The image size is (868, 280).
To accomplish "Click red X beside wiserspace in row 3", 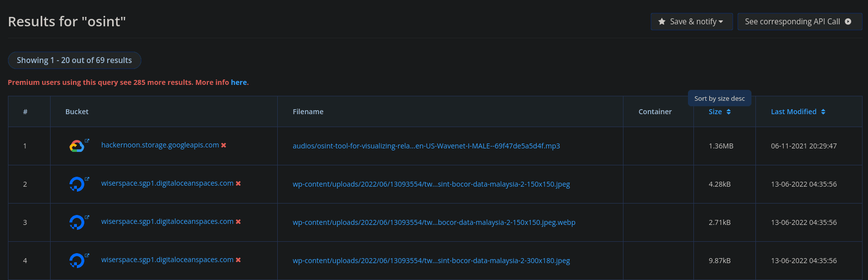I will [238, 222].
